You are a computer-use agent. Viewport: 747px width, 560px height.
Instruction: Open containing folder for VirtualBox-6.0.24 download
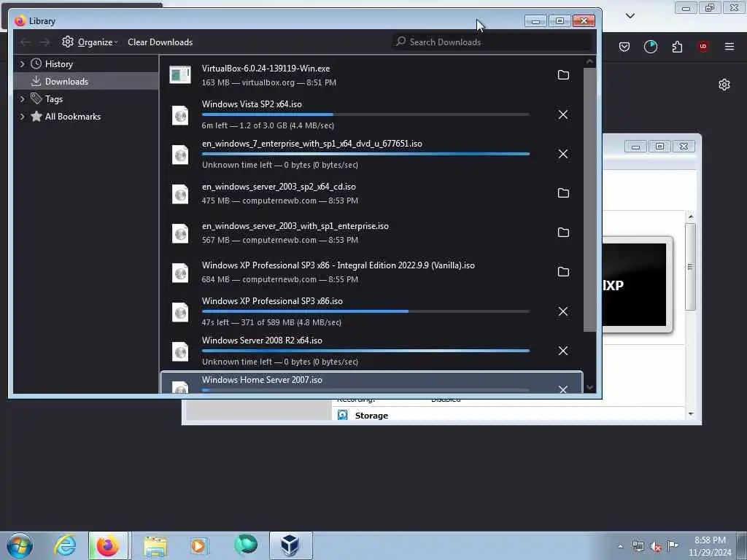563,75
